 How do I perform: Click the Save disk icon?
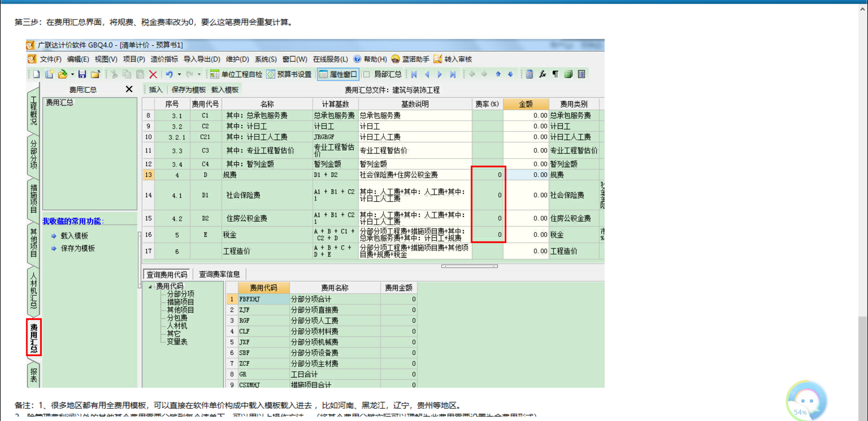click(x=82, y=74)
